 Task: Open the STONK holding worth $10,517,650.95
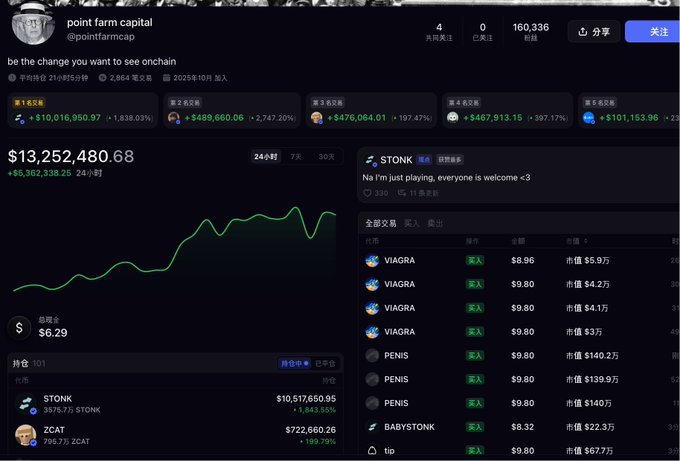click(175, 404)
